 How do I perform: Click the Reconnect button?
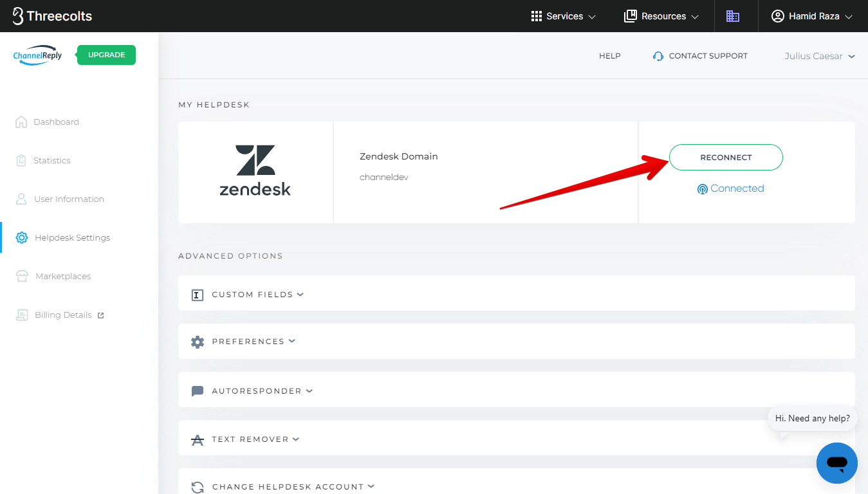(726, 158)
